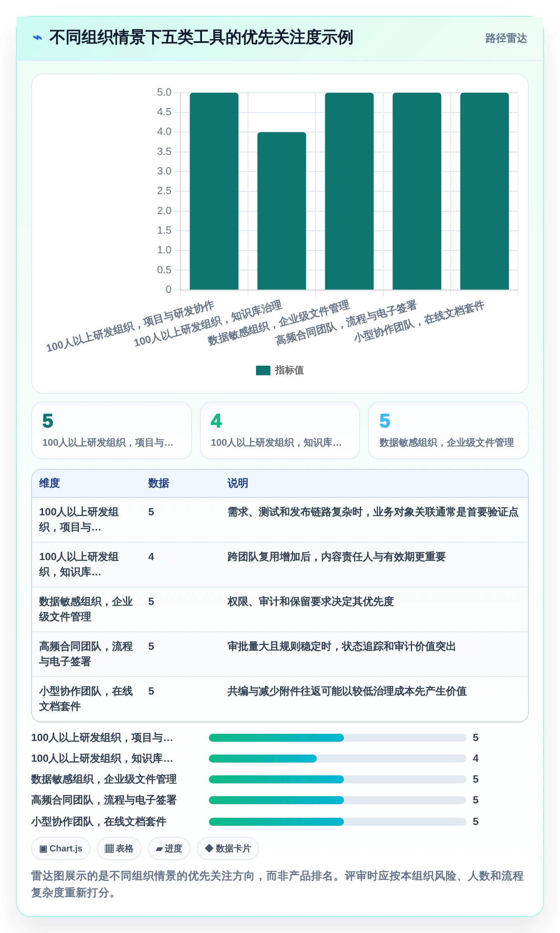Open the 100人以上研发组织，项目与… data card
The width and height of the screenshot is (560, 933).
[112, 430]
